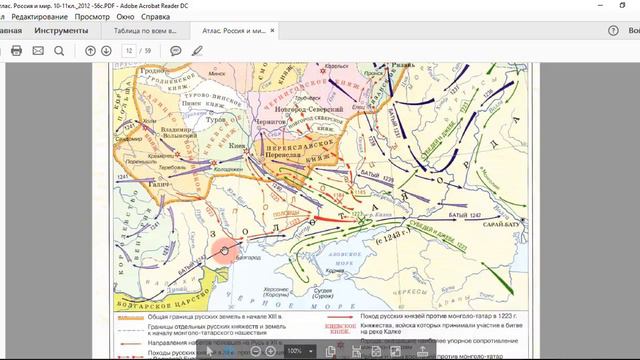The height and width of the screenshot is (360, 640).
Task: Open the zoom level 100% dropdown
Action: [x=301, y=351]
